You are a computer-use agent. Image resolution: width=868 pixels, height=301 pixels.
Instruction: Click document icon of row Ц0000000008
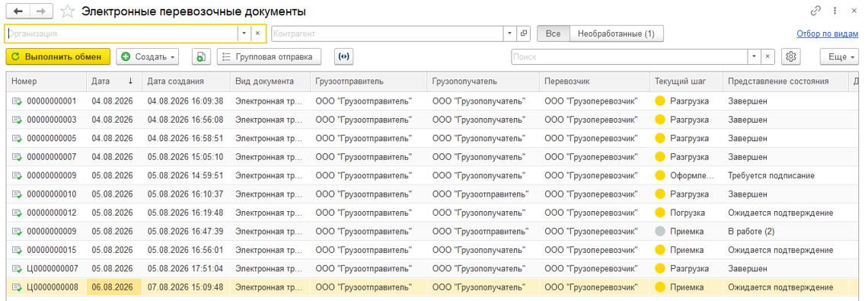18,287
